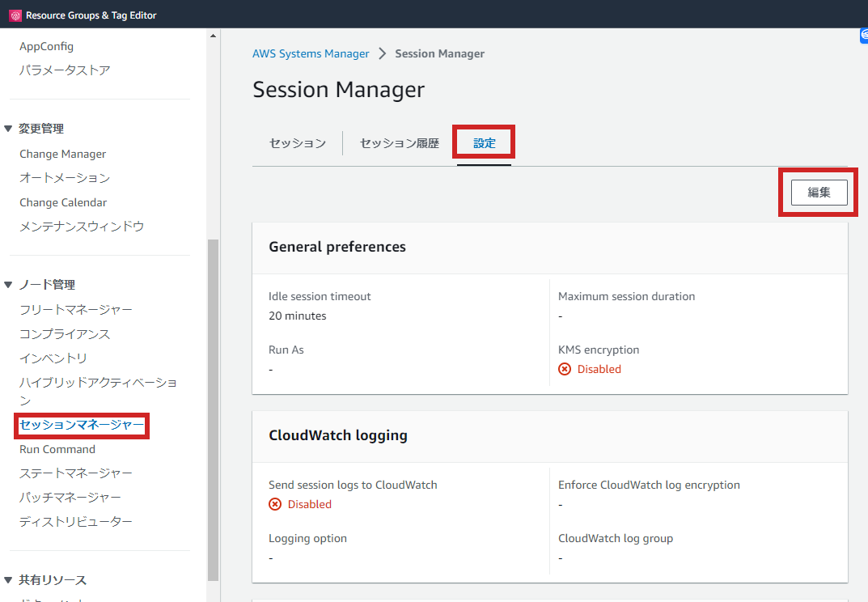Open パラメータストア in the sidebar

65,70
